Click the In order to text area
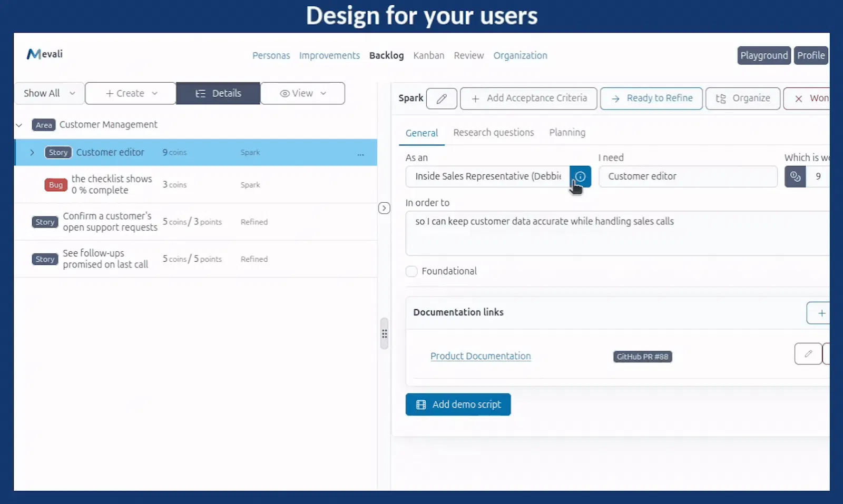The height and width of the screenshot is (504, 843). tap(617, 233)
